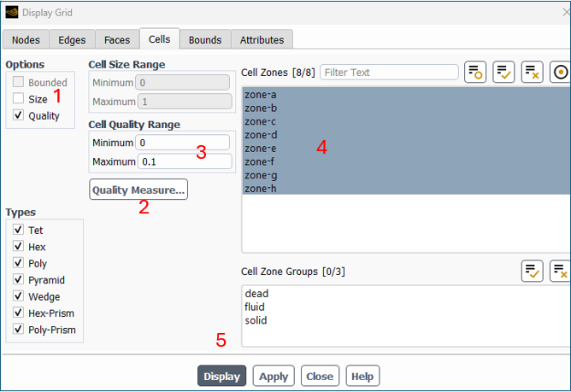Switch to the Faces tab
The image size is (571, 392).
pos(117,39)
